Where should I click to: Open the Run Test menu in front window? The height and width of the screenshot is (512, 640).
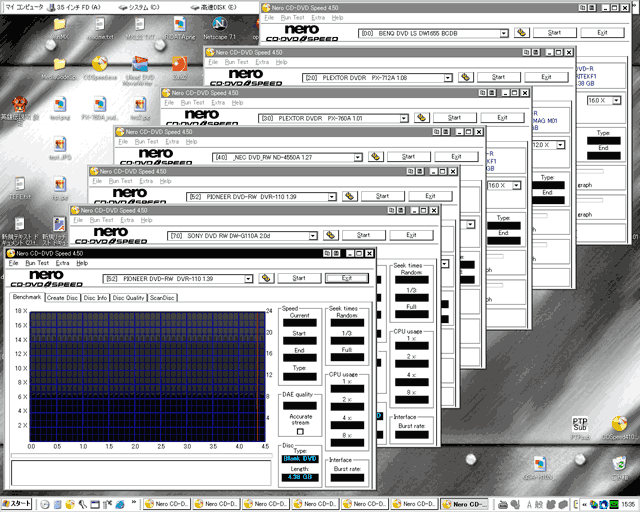coord(37,263)
